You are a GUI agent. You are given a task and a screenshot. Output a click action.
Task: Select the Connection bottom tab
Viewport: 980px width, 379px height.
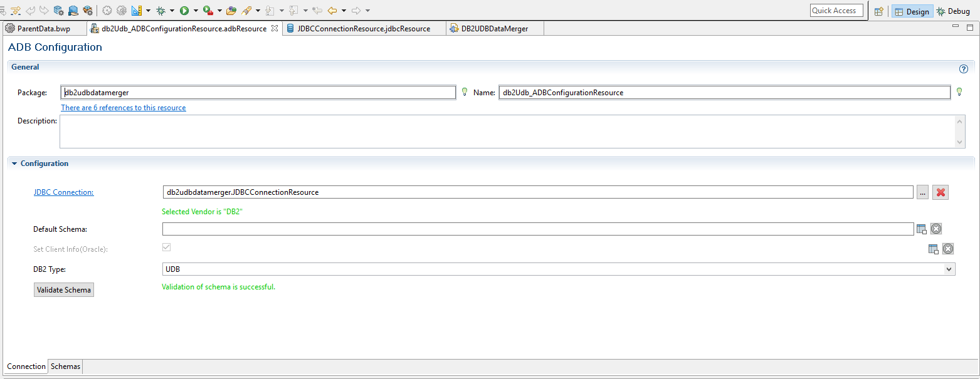pos(26,366)
